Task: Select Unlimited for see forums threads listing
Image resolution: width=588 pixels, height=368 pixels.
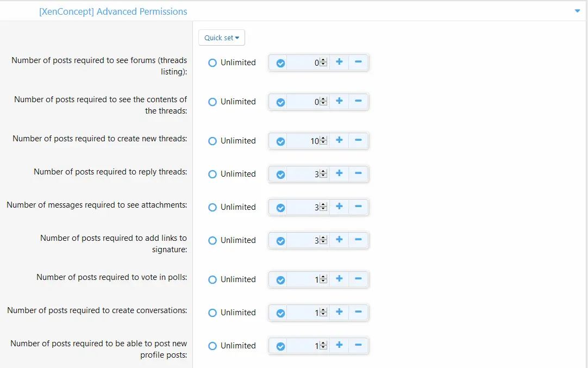Action: 212,63
